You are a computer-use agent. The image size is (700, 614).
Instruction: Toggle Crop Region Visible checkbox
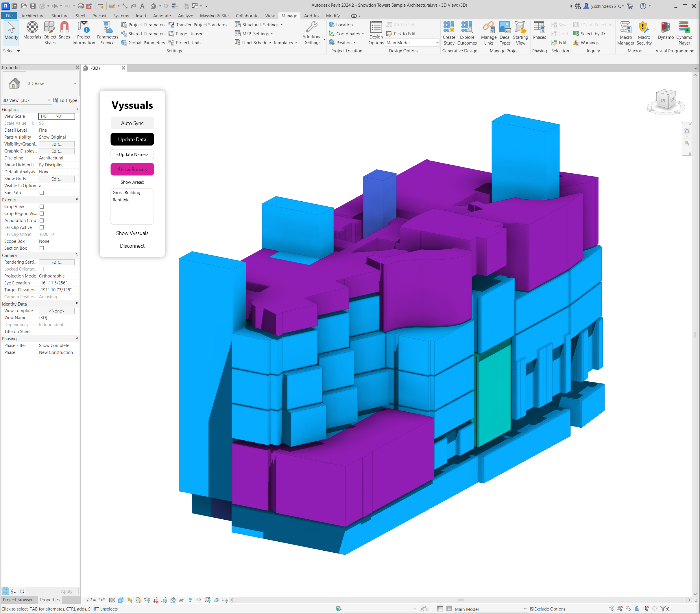pos(42,214)
